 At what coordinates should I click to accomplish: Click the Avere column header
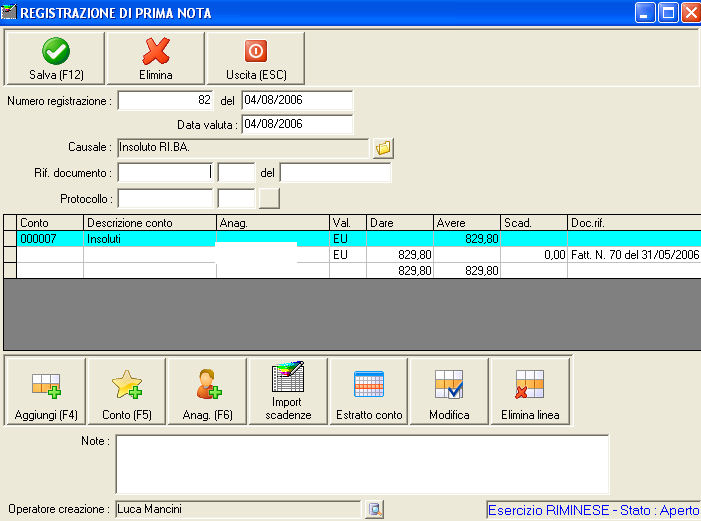pos(467,223)
